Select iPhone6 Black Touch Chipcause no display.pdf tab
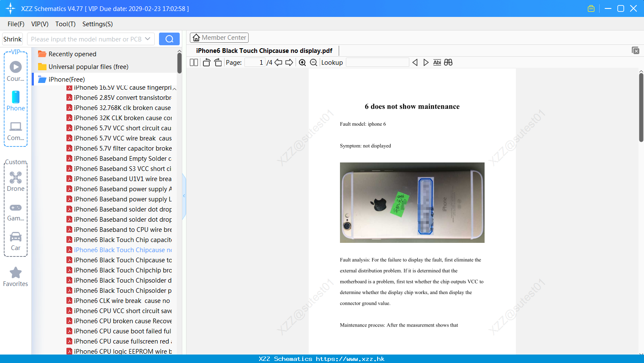Image resolution: width=644 pixels, height=363 pixels. click(x=264, y=51)
